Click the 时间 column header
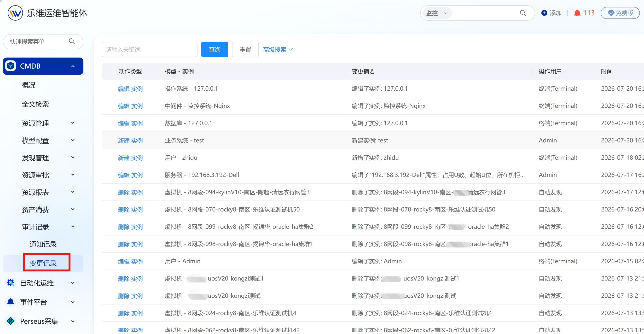 [x=607, y=71]
